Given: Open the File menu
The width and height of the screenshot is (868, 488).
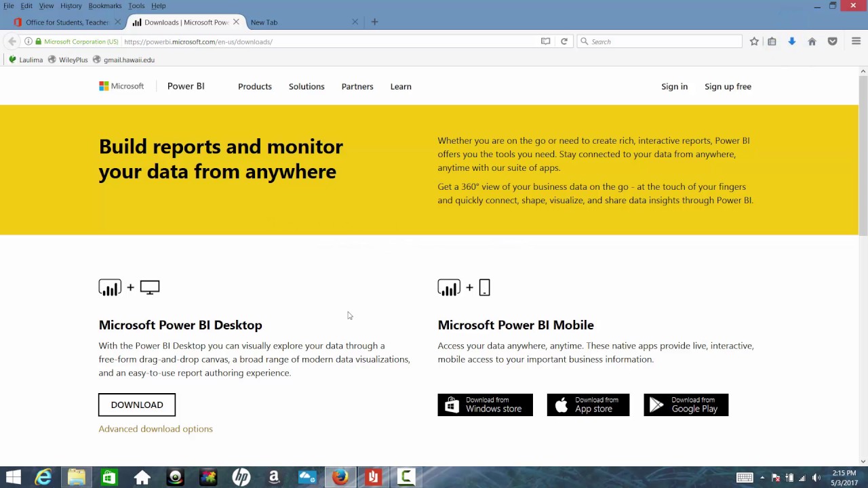Looking at the screenshot, I should pos(9,5).
